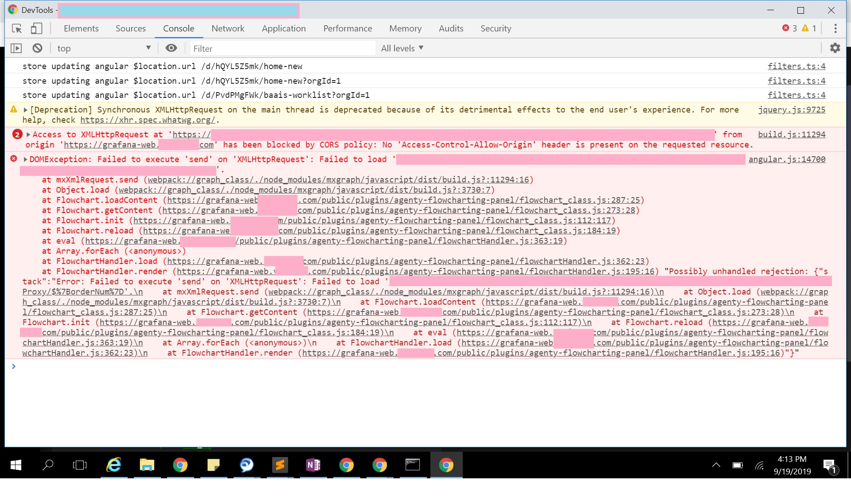Create a live expression with the eye icon
Image resolution: width=851 pixels, height=504 pixels.
click(x=172, y=48)
